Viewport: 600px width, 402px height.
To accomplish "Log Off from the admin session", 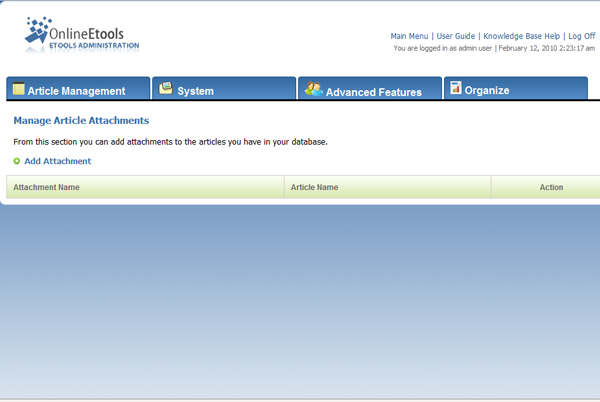I will coord(581,36).
